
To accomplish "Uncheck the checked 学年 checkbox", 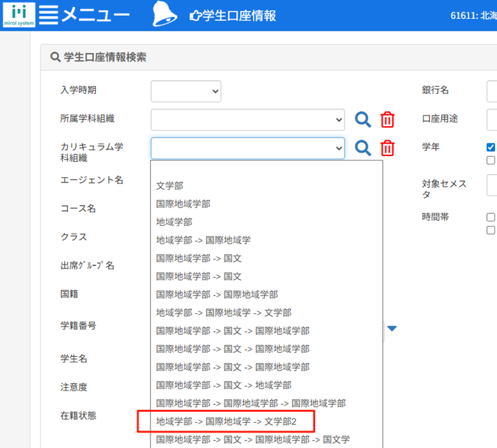I will (x=491, y=147).
